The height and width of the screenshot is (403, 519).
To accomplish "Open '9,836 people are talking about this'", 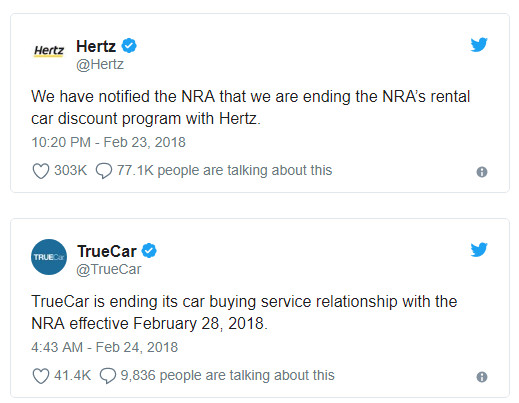I will [x=227, y=375].
